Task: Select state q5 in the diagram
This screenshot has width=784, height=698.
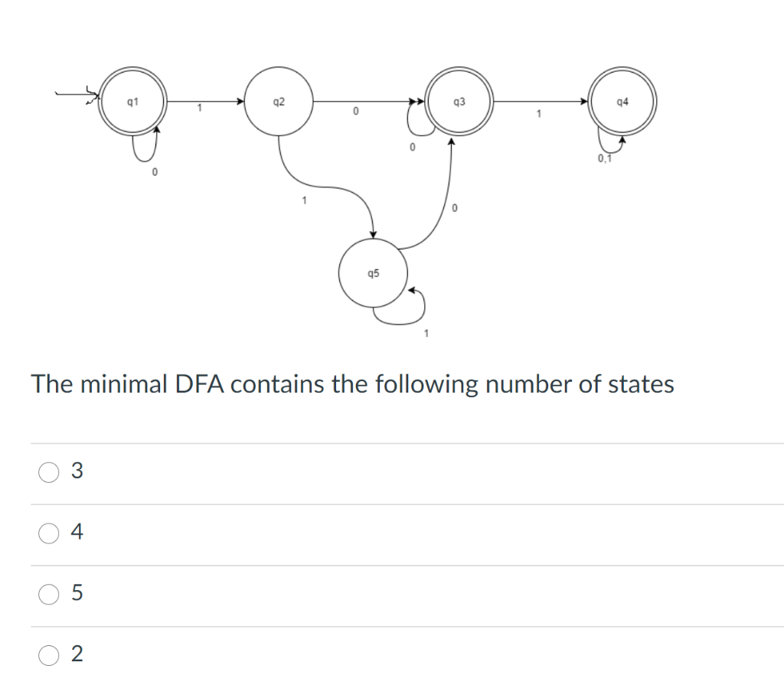Action: click(373, 273)
